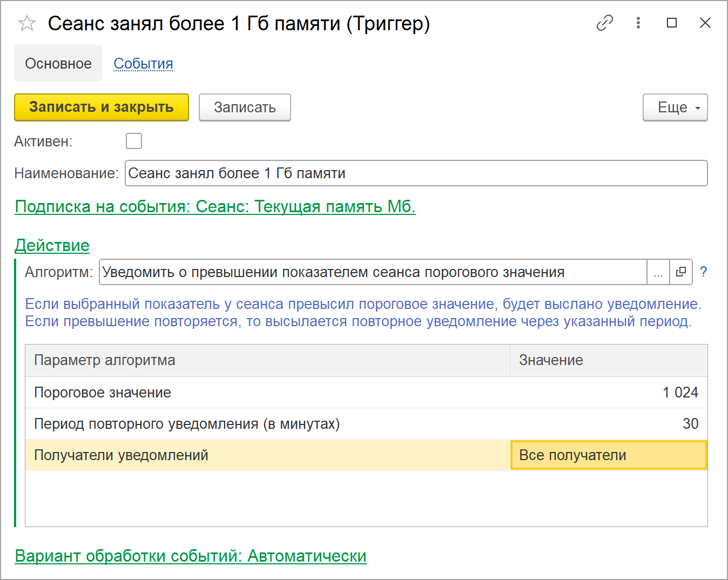The width and height of the screenshot is (728, 580).
Task: Copy link via the chain icon
Action: [x=604, y=23]
